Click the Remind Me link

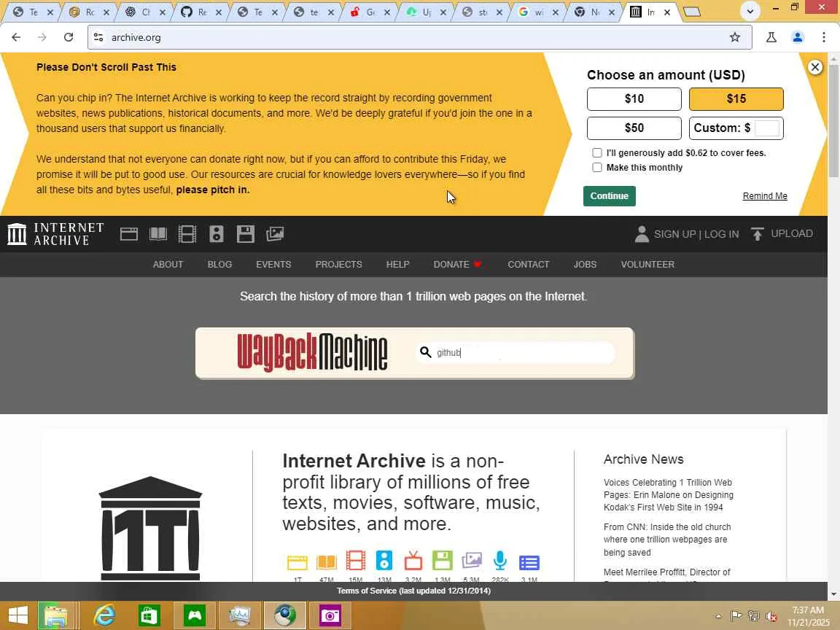tap(764, 196)
